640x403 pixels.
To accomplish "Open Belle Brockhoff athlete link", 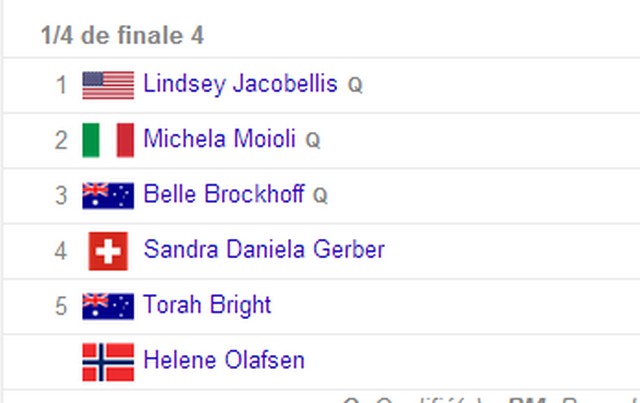I will pyautogui.click(x=224, y=194).
